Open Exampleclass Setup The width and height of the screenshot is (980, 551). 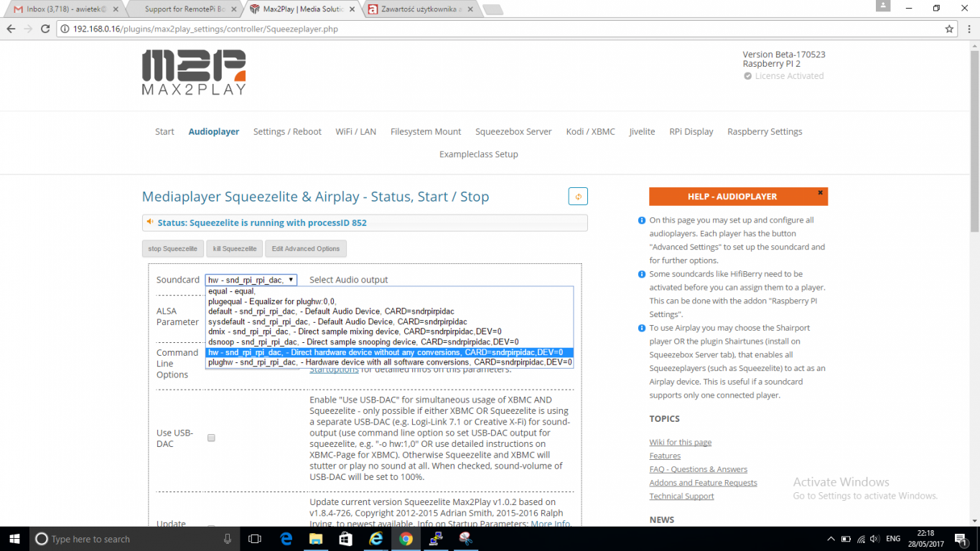pyautogui.click(x=478, y=154)
